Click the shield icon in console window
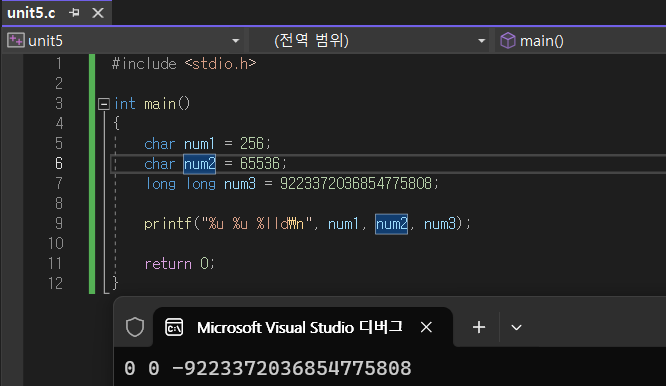The image size is (666, 386). pyautogui.click(x=135, y=327)
